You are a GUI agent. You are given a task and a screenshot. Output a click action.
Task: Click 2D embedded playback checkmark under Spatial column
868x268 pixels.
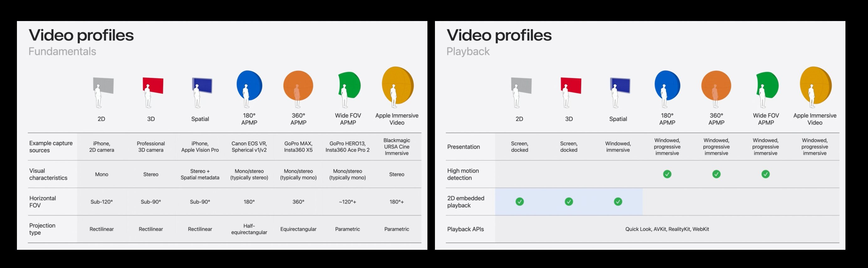tap(618, 201)
